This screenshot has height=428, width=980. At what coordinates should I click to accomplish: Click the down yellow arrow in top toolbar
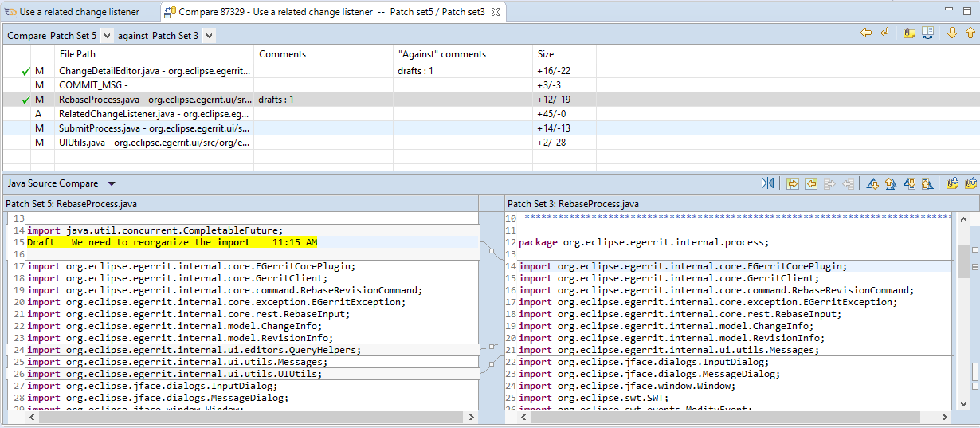click(951, 33)
